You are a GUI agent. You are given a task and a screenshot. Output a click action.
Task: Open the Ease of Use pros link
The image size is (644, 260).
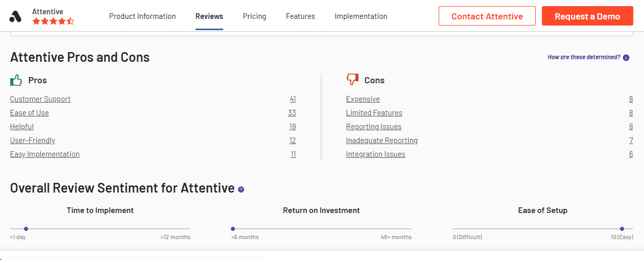pos(30,113)
